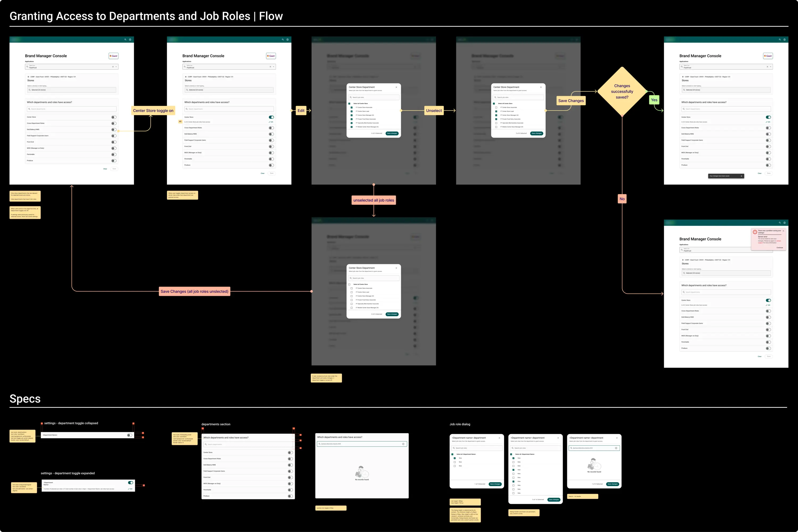Click breadcrumb back arrow on server error screen
This screenshot has height=532, width=798.
point(683,260)
